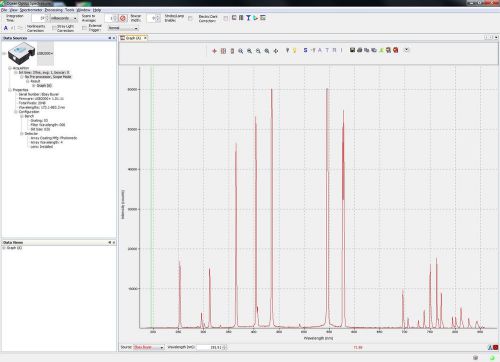This screenshot has height=362, width=500.
Task: Click the spectrometer device image in Data Sources
Action: pos(21,53)
